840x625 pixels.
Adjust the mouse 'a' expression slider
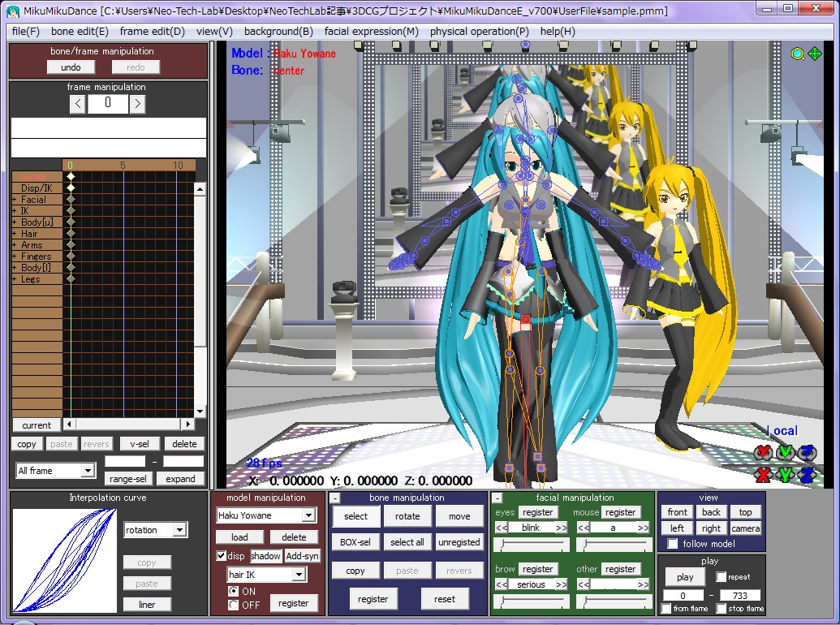(x=614, y=545)
